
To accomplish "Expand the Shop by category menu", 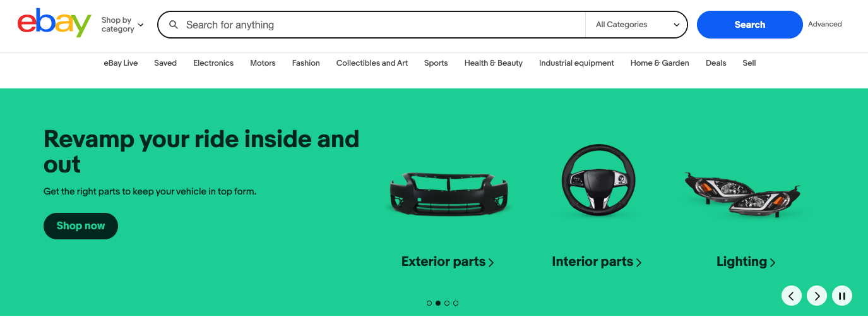I will point(122,25).
